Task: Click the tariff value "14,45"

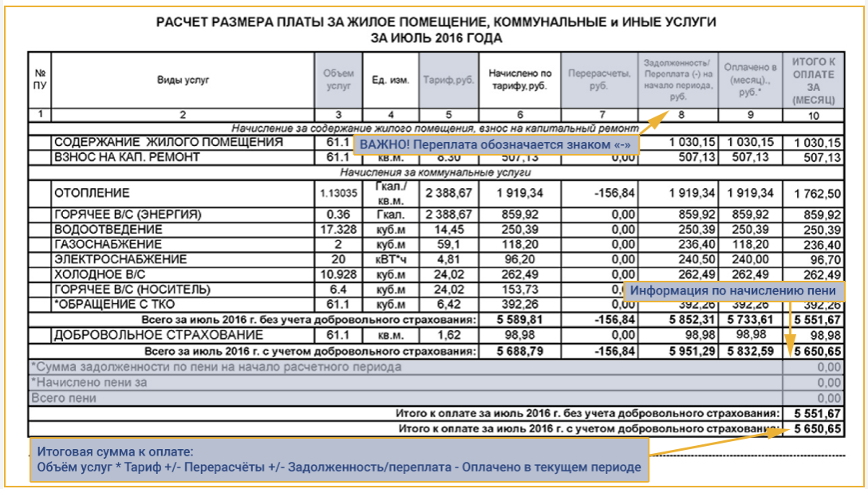Action: pos(449,229)
